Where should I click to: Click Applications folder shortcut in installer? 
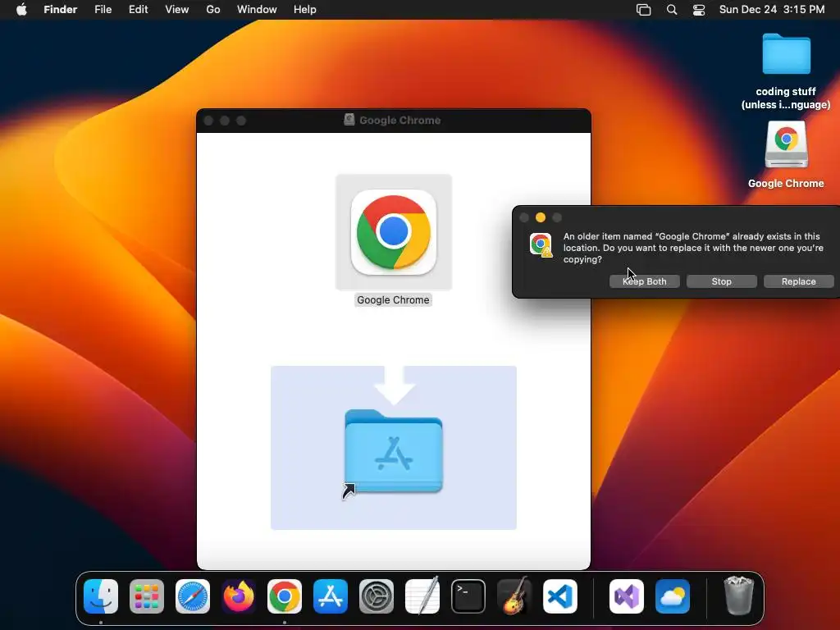pyautogui.click(x=394, y=453)
